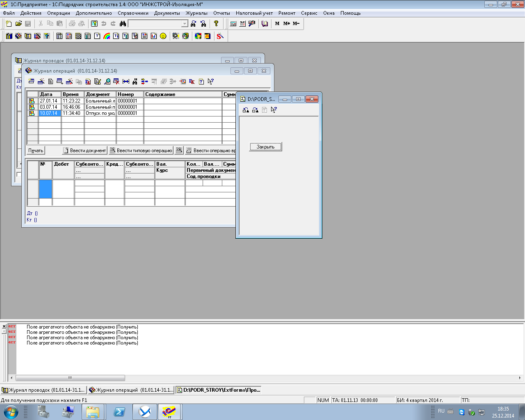This screenshot has width=525, height=420.
Task: Switch to Журнал проводок window tab
Action: 44,390
